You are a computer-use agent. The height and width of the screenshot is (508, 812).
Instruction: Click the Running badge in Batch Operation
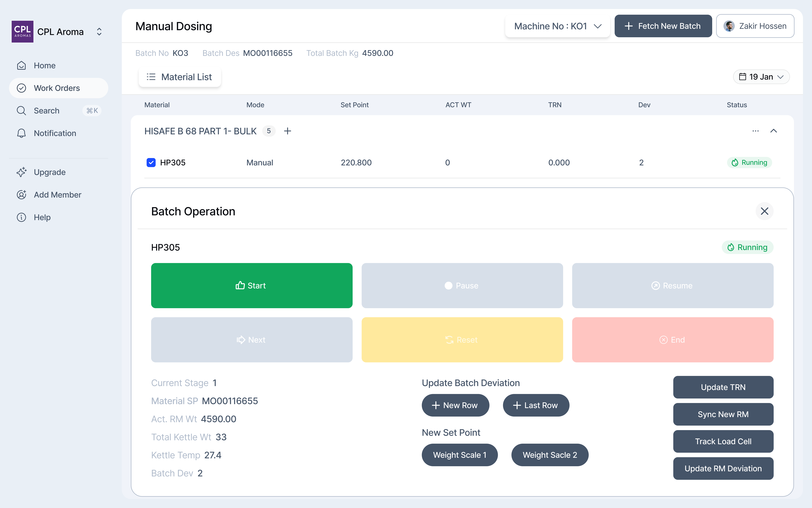click(x=748, y=247)
